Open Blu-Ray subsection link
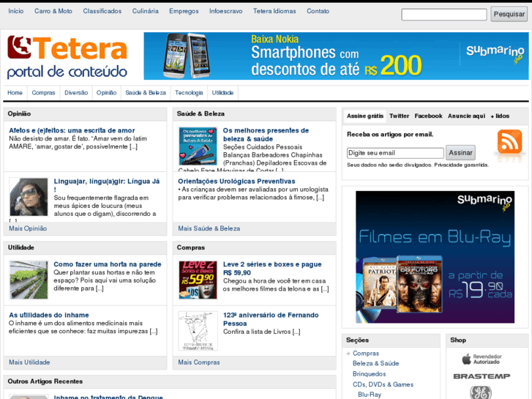Screen dimensions: 532x399 pos(370,395)
